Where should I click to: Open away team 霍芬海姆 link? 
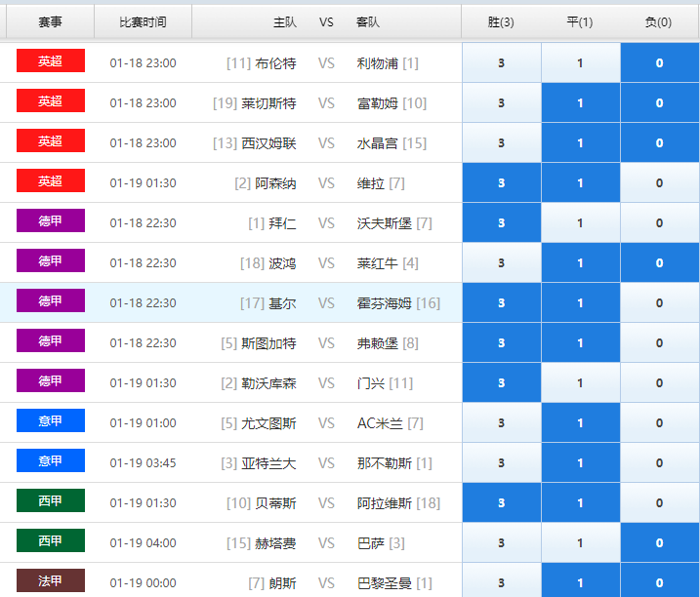(385, 303)
